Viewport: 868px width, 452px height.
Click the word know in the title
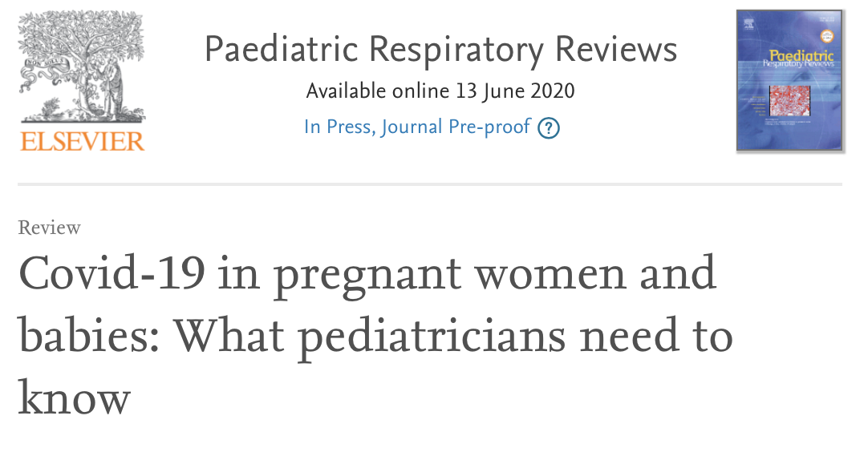point(74,396)
